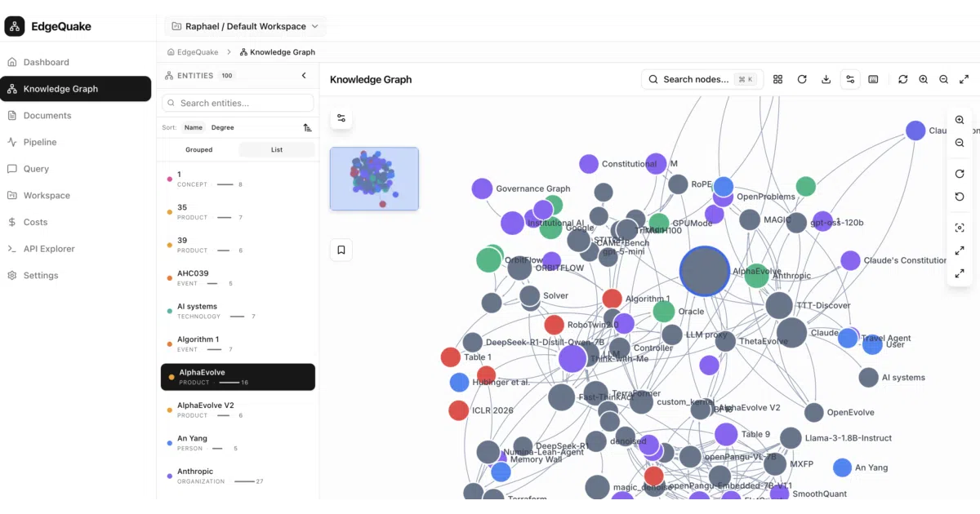Collapse the Entities panel with chevron
980x514 pixels.
point(304,75)
